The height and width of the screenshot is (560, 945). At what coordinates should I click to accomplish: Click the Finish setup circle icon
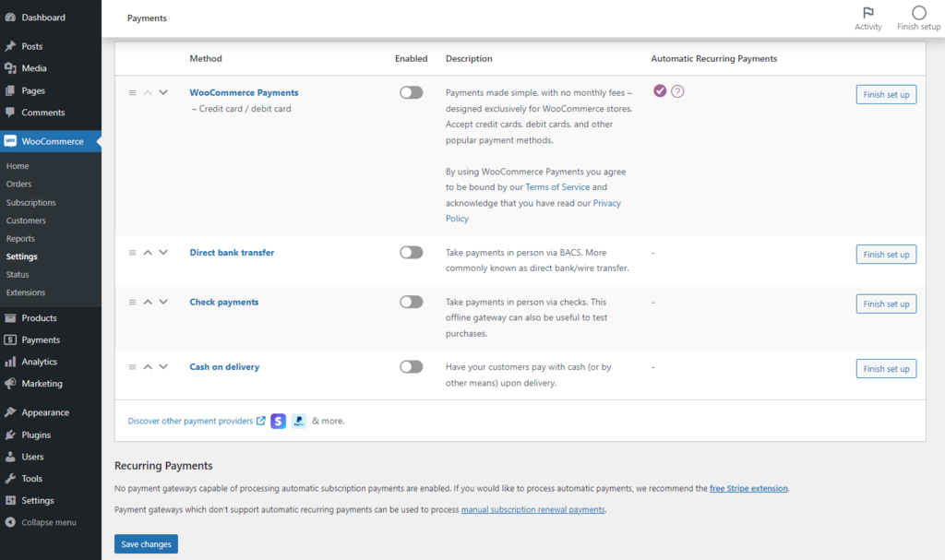[918, 13]
